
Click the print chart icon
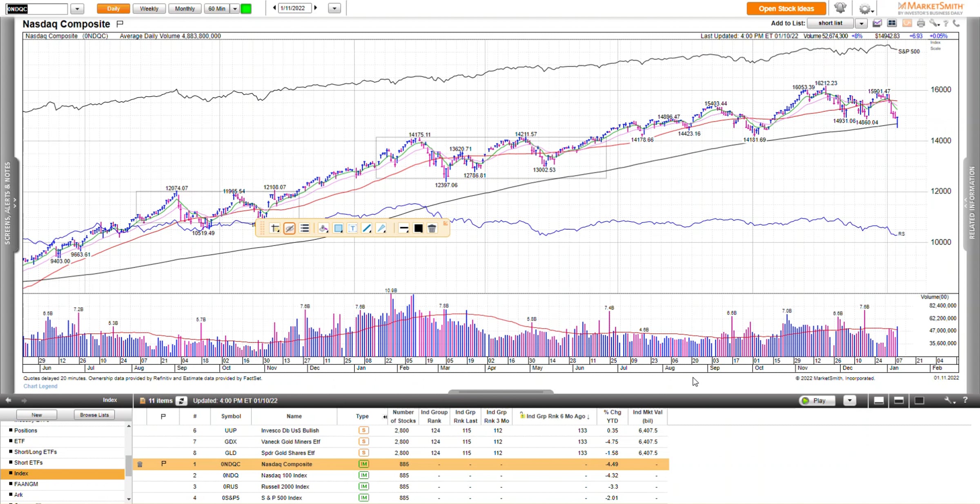click(x=920, y=23)
